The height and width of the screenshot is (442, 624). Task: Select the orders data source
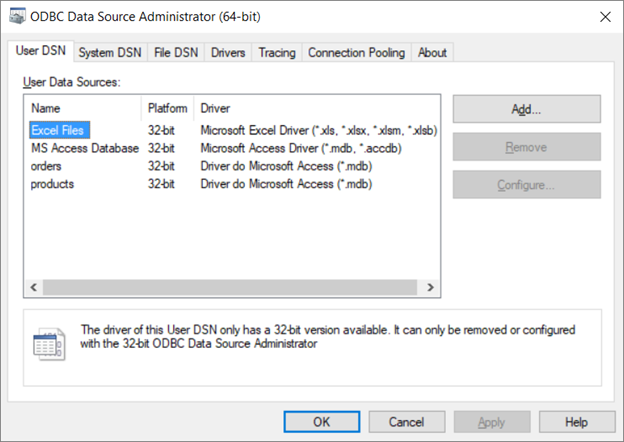click(46, 166)
